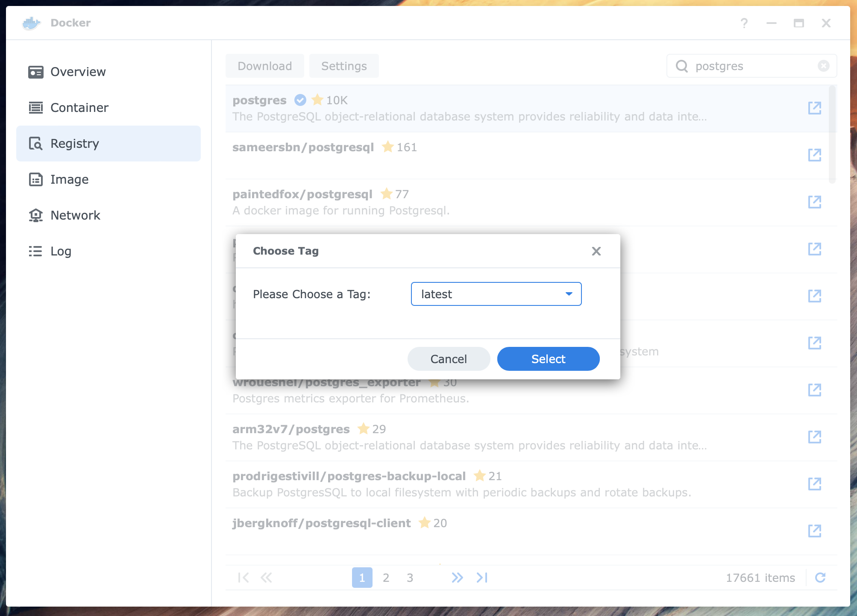Select the arm32v7/postgres row
Viewport: 857px width, 616px height.
click(531, 437)
